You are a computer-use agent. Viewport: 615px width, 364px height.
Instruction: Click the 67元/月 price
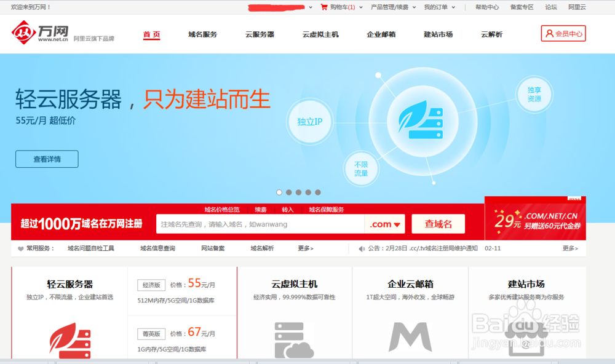pyautogui.click(x=201, y=332)
